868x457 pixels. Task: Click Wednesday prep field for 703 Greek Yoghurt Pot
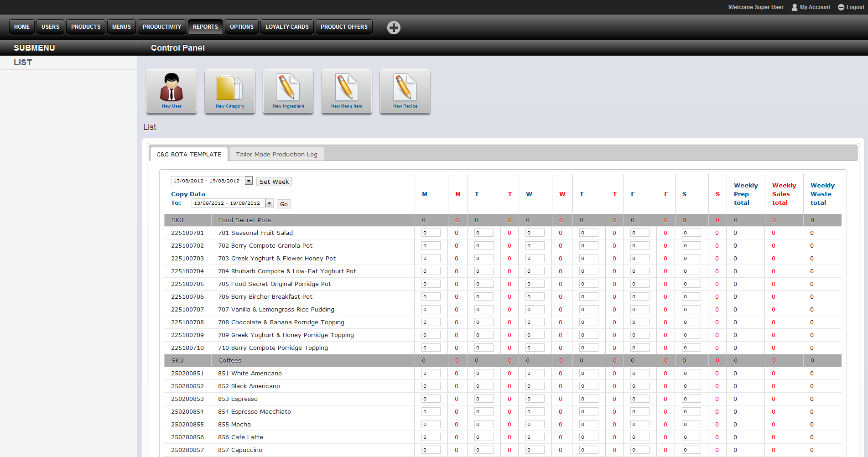535,258
